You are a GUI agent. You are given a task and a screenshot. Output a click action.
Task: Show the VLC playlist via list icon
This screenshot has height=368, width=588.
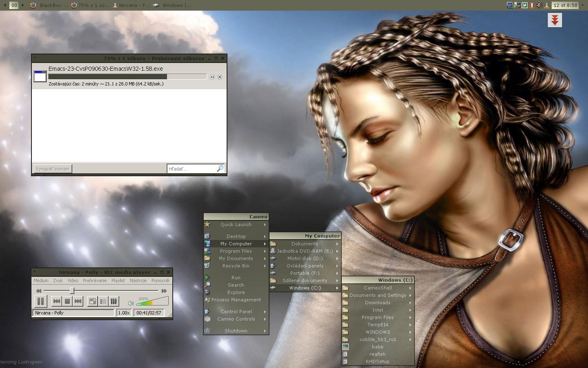click(103, 301)
